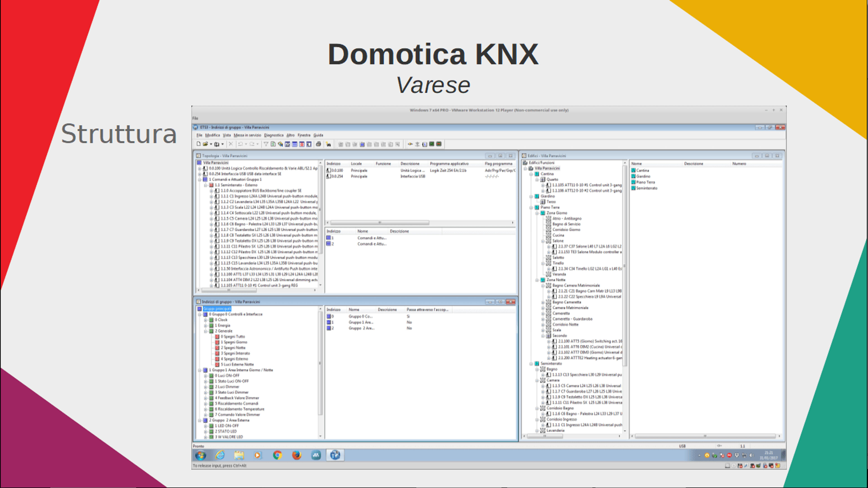Screen dimensions: 868x488
Task: Click the funnel filter toolbar icon
Action: pos(266,144)
